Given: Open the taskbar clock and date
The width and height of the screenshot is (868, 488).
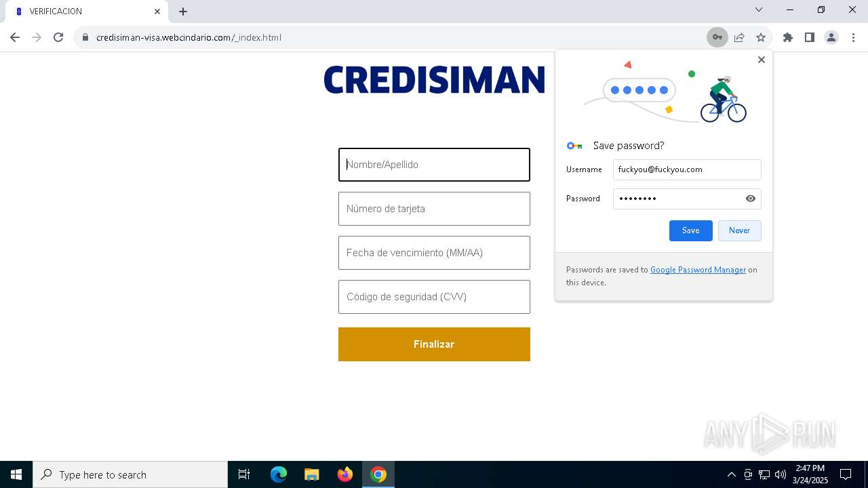Looking at the screenshot, I should click(810, 474).
